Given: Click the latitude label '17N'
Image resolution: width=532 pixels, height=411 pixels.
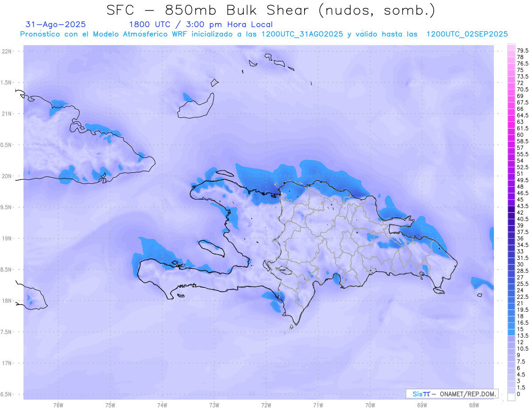Looking at the screenshot, I should 8,363.
